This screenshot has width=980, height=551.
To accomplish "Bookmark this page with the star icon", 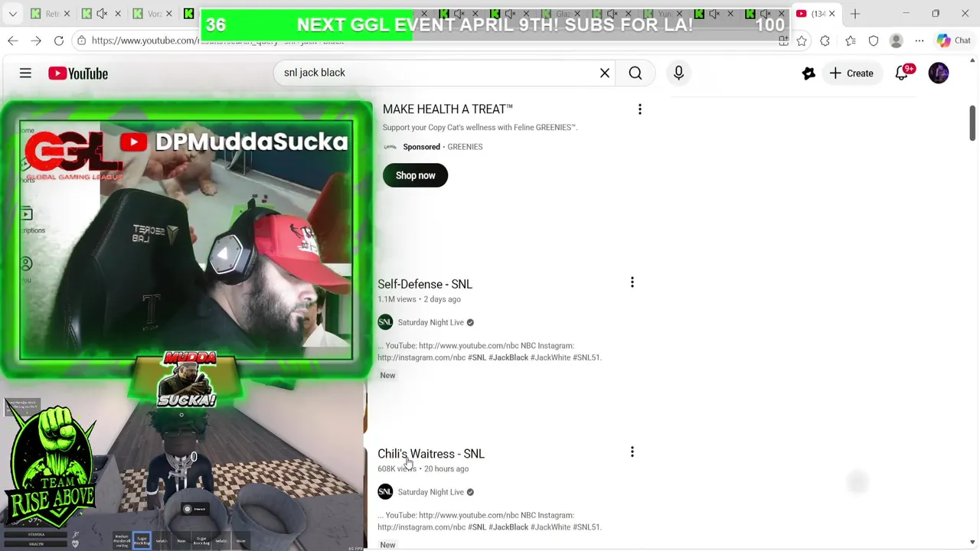I will tap(802, 41).
